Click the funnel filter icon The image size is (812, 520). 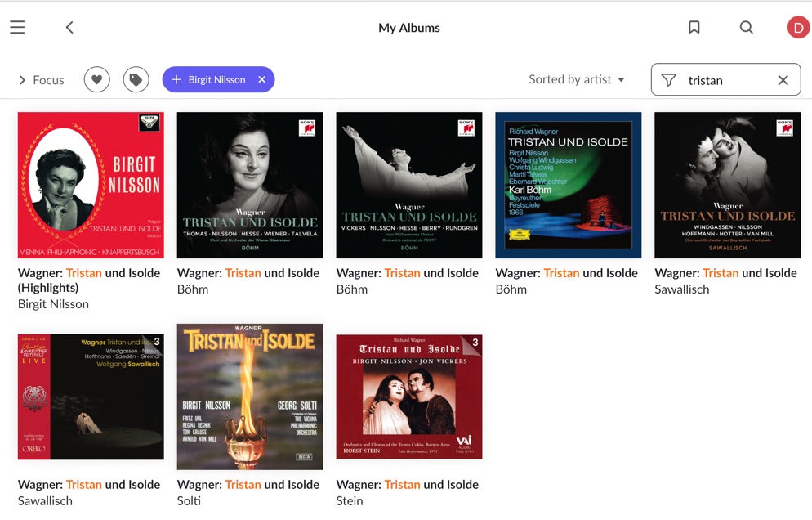tap(669, 80)
